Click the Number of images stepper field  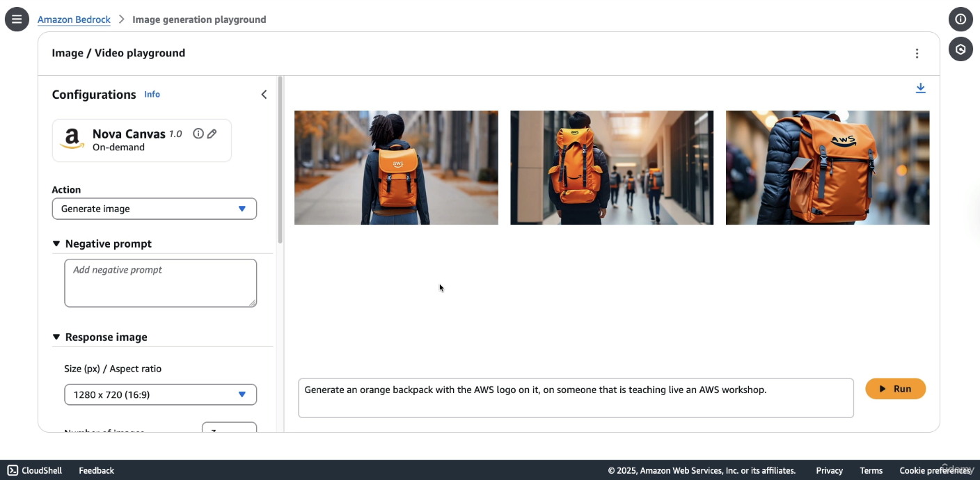tap(229, 427)
